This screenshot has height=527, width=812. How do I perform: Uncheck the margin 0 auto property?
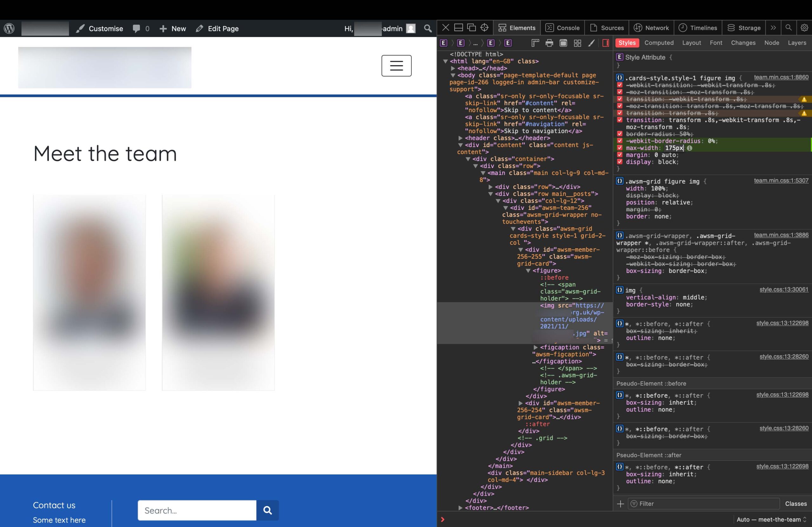click(x=619, y=155)
